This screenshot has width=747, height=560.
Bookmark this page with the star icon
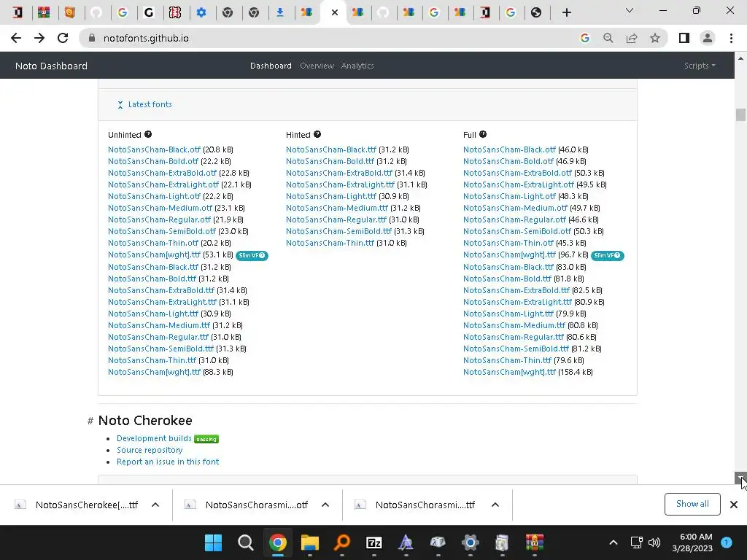[655, 38]
